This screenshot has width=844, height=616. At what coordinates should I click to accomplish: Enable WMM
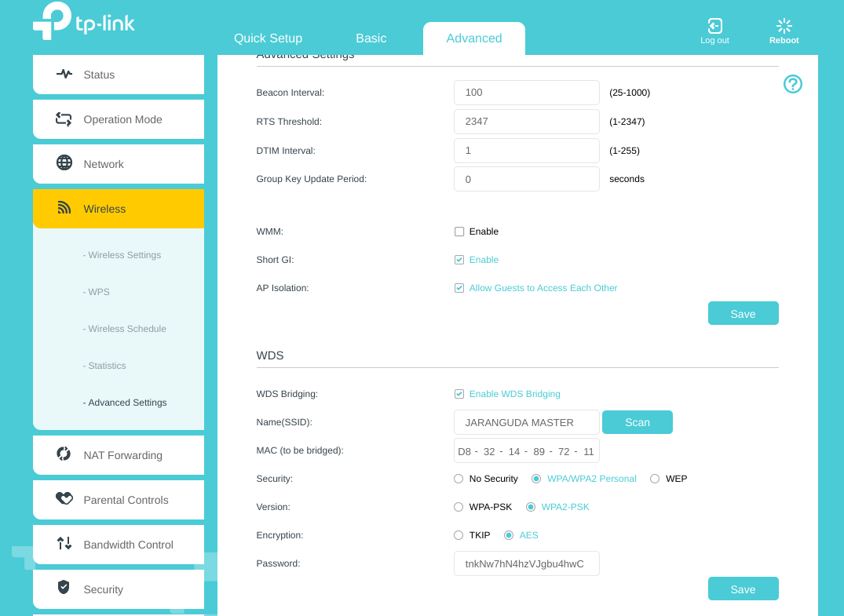(x=459, y=231)
